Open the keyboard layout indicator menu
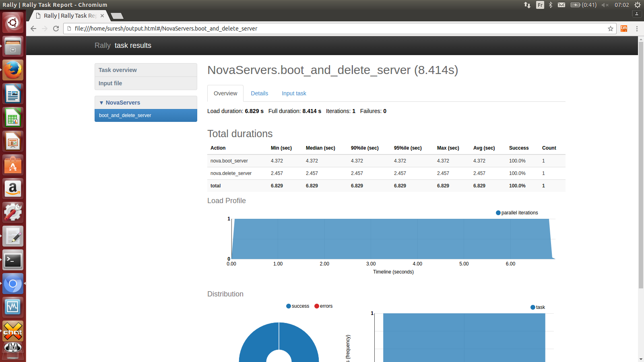Image resolution: width=644 pixels, height=362 pixels. (x=540, y=5)
